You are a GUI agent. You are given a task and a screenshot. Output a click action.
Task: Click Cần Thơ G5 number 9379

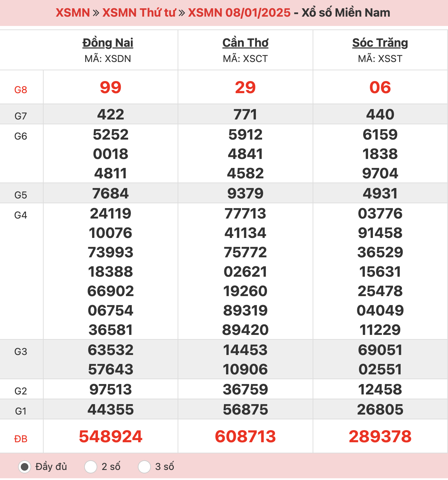click(x=245, y=193)
